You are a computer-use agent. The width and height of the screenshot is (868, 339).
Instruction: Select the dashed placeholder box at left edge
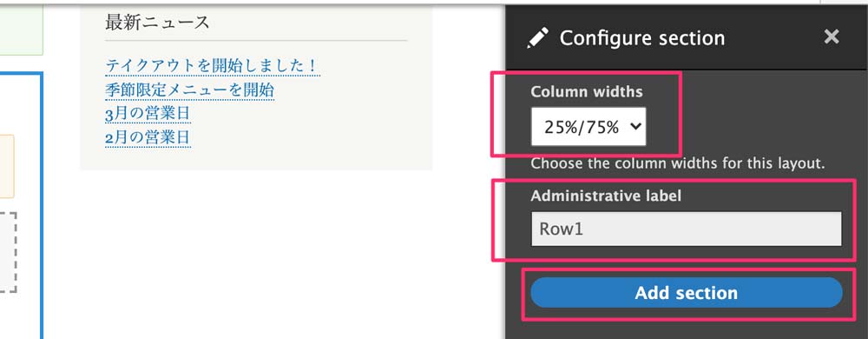tap(9, 252)
